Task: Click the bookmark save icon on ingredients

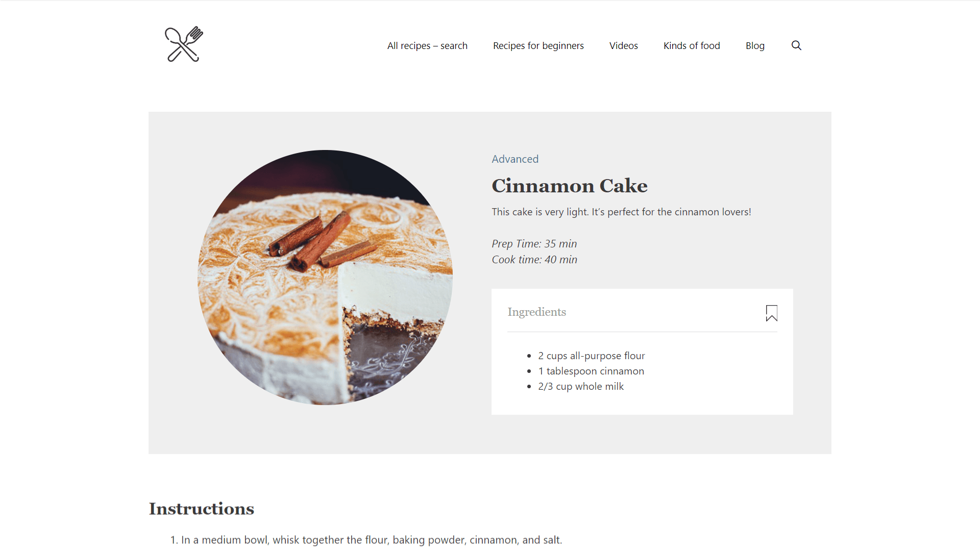Action: [771, 313]
